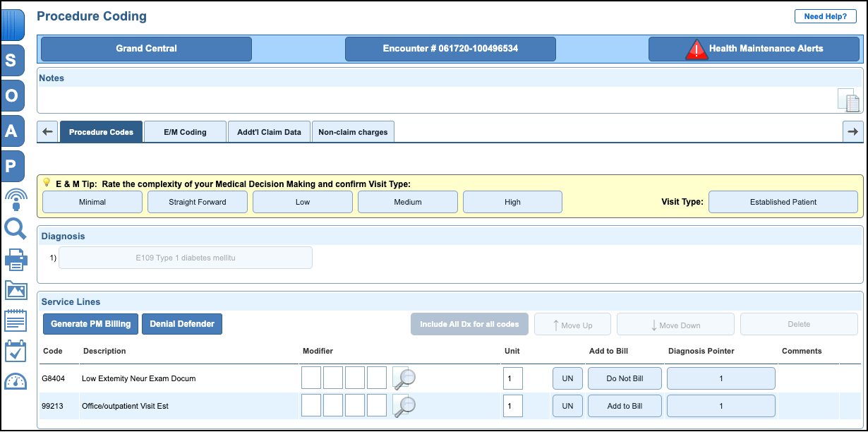The height and width of the screenshot is (432, 868).
Task: Open the Visit Type Established Patient selector
Action: (783, 201)
